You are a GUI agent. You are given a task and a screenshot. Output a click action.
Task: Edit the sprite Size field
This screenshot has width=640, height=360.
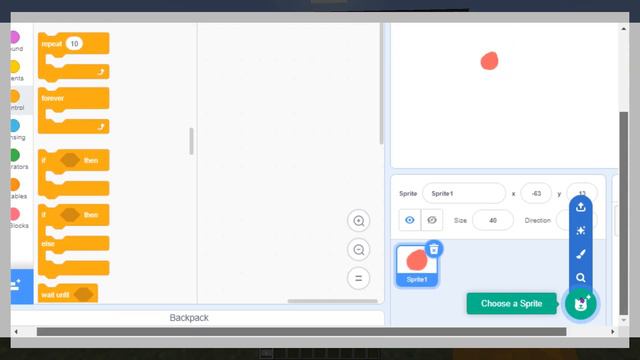[493, 220]
